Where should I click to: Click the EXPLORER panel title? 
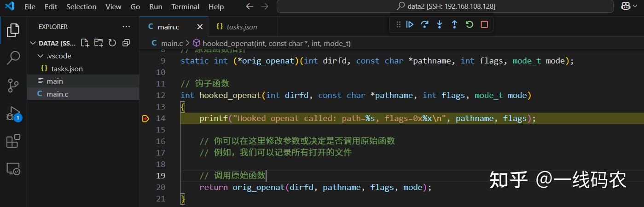(x=53, y=27)
